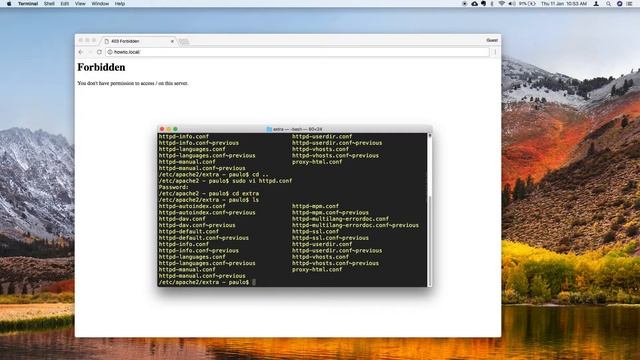Click the battery status indicator
640x360 pixels.
point(527,4)
